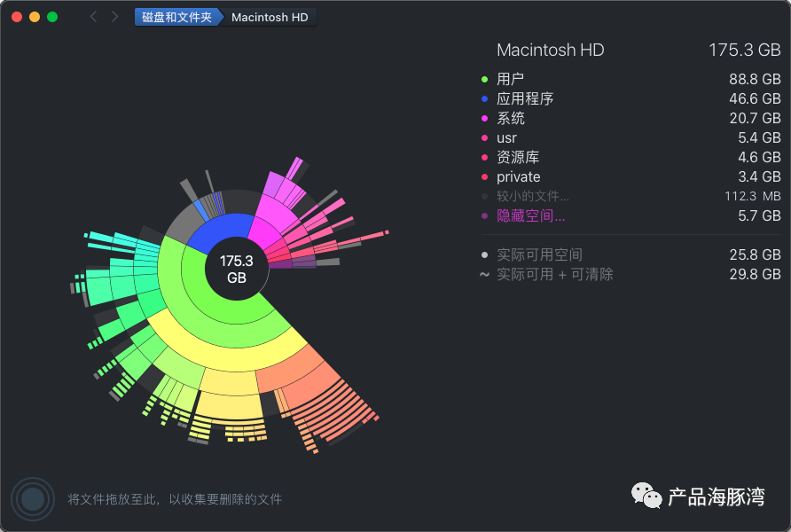
Task: Go back with the left arrow button
Action: click(x=93, y=17)
